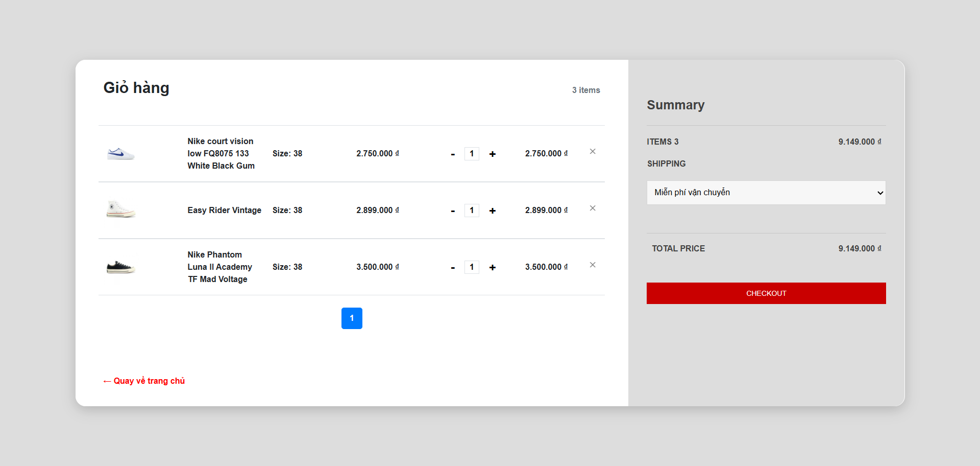Screen dimensions: 980x466
Task: Open Nike court vision shoe thumbnail
Action: pyautogui.click(x=121, y=153)
